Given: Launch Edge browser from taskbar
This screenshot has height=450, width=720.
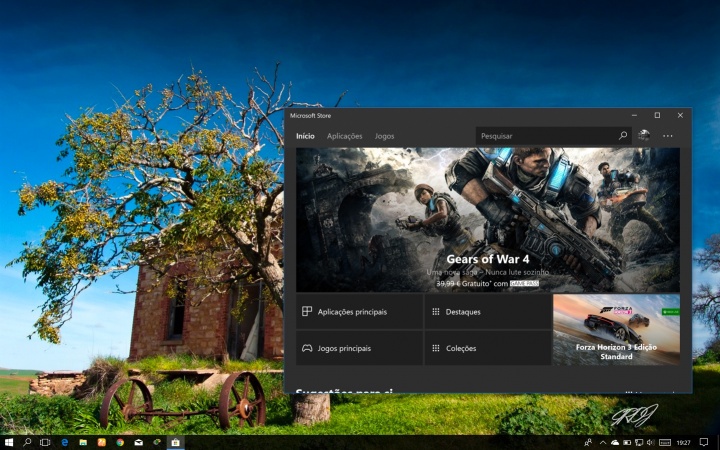Looking at the screenshot, I should (x=65, y=441).
